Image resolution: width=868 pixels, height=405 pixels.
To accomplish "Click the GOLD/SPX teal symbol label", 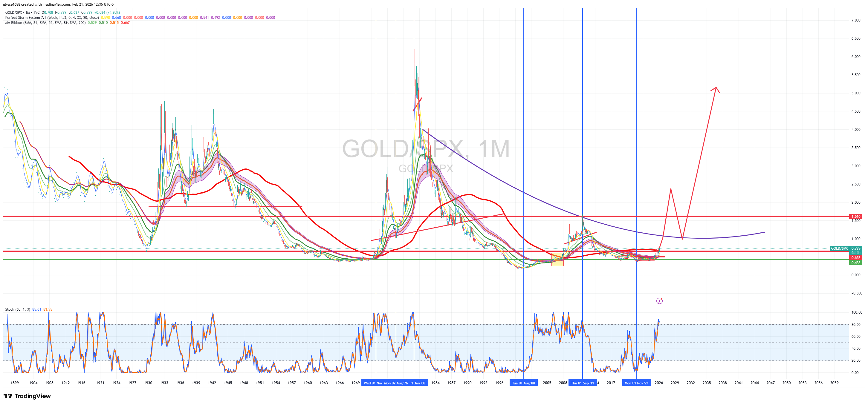I will point(839,248).
